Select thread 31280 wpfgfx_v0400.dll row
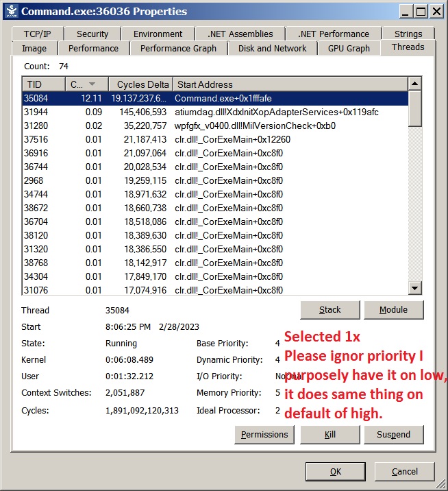 pos(215,126)
